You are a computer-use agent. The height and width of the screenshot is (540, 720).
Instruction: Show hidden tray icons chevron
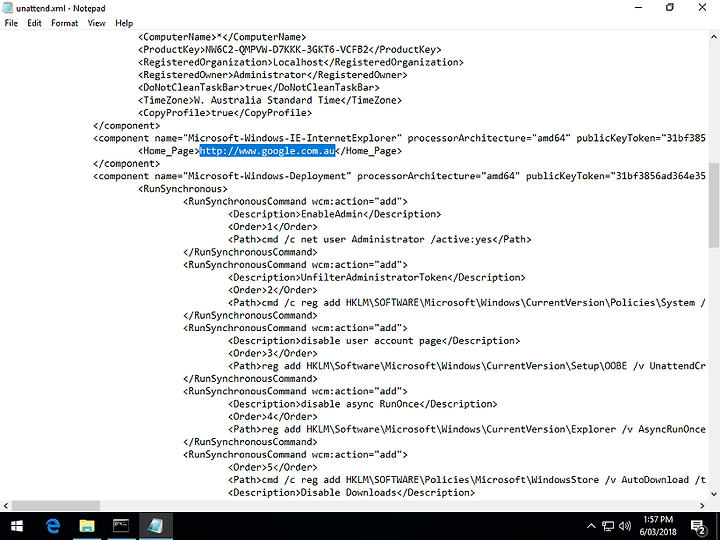[x=591, y=526]
